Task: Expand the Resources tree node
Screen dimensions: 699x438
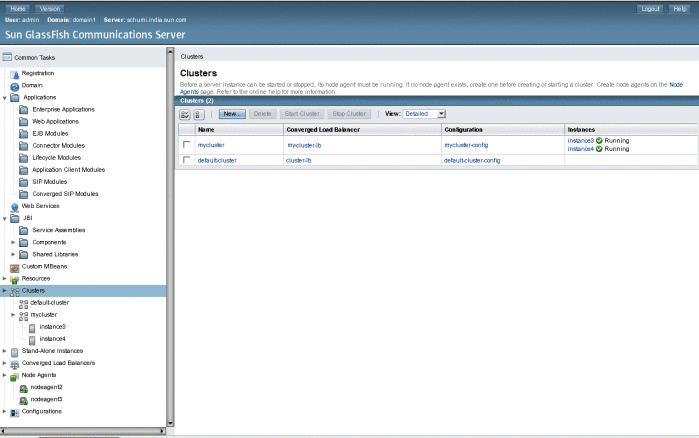Action: (x=5, y=278)
